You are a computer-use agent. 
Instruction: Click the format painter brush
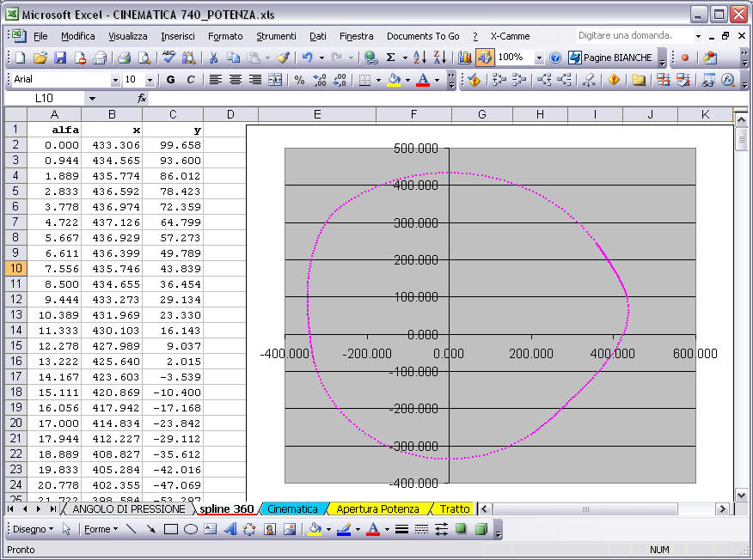click(x=283, y=58)
